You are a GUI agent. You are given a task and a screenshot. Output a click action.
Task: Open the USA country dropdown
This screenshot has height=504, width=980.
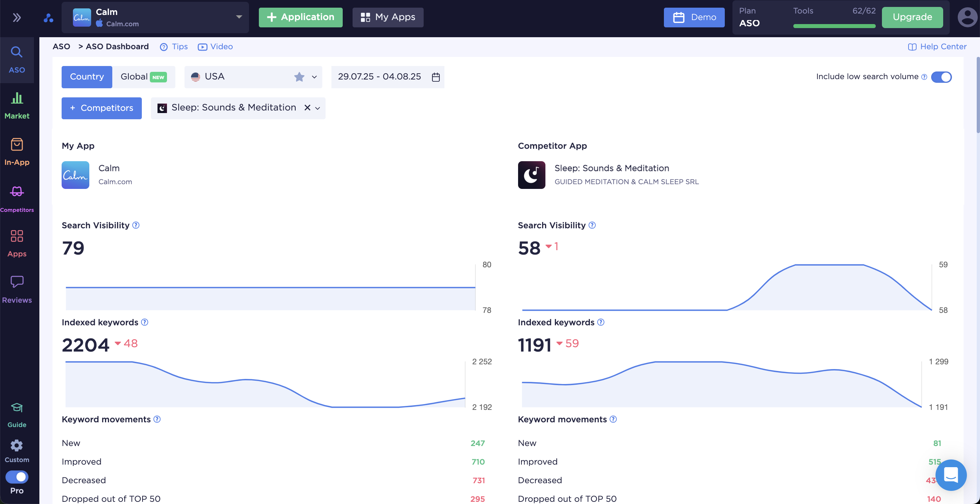[x=253, y=77]
